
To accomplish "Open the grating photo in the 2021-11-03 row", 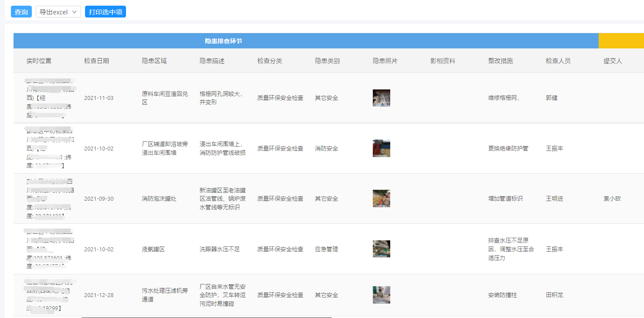I will pos(381,98).
